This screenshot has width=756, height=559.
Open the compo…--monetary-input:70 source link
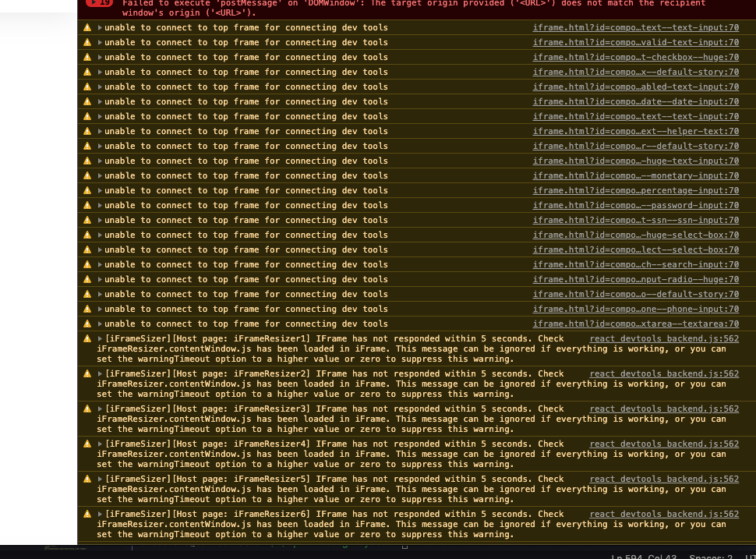tap(635, 175)
